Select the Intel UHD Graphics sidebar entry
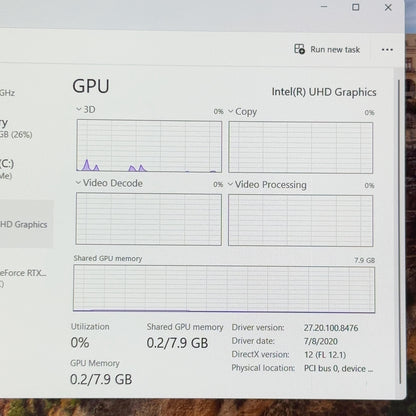This screenshot has height=416, width=416. tap(27, 224)
